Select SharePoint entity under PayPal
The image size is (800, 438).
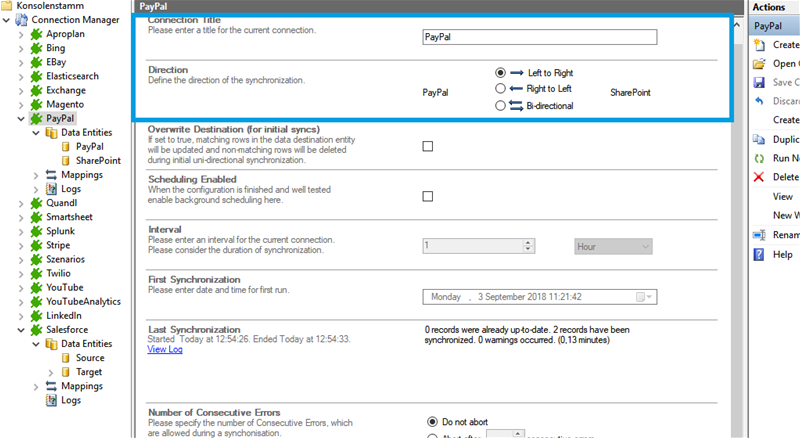click(98, 160)
